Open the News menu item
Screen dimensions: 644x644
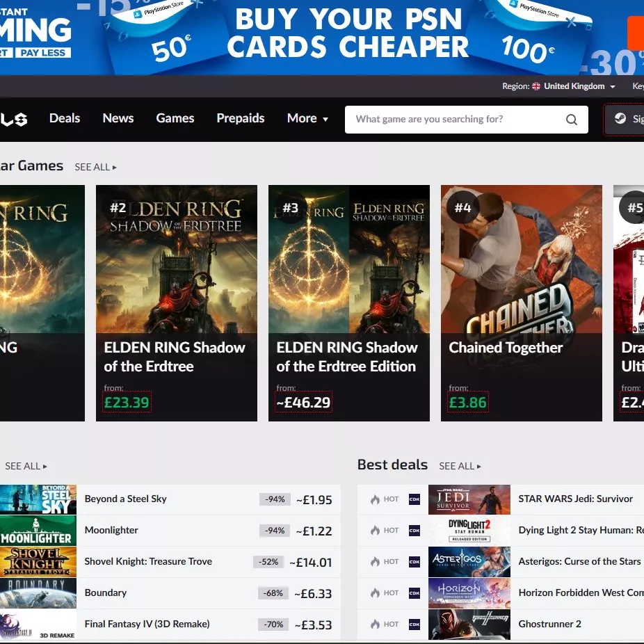tap(118, 118)
